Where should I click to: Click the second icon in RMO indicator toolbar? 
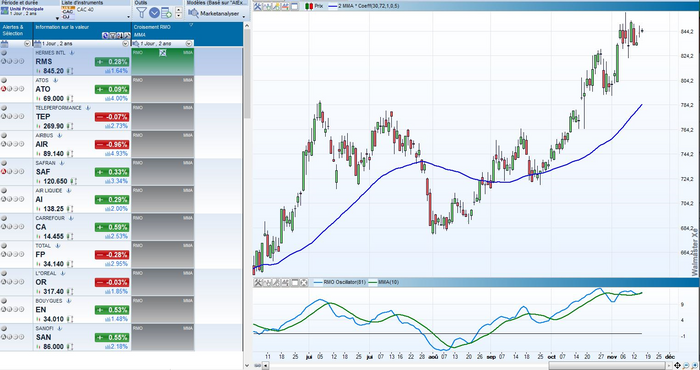coord(267,282)
